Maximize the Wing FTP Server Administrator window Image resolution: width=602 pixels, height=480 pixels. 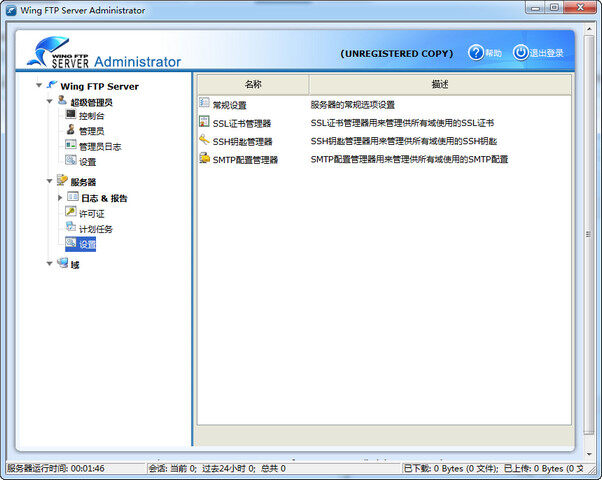(x=554, y=8)
